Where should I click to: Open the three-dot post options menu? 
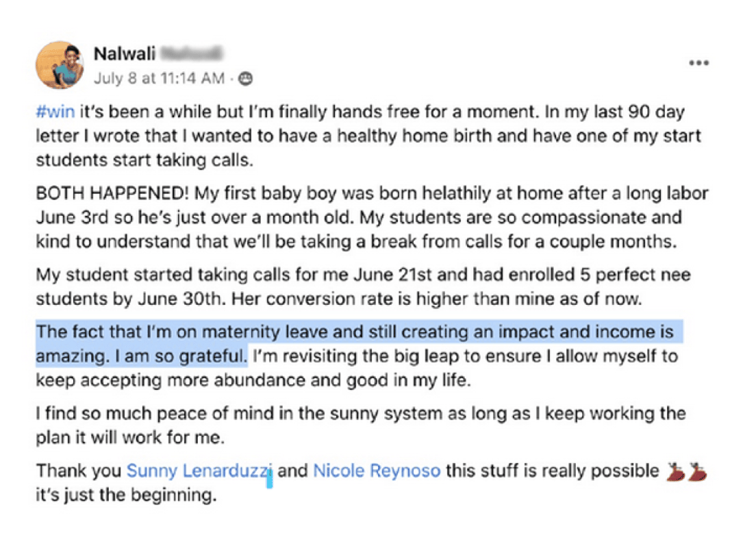(x=698, y=63)
